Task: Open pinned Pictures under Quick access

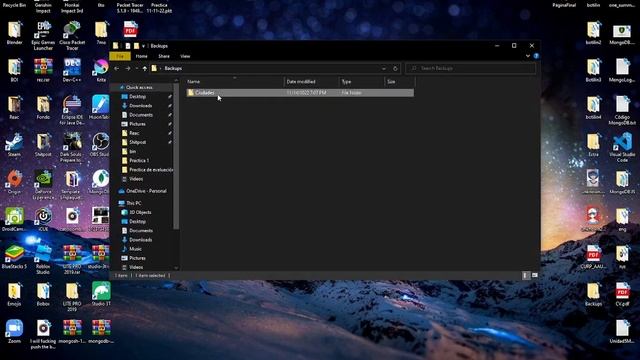Action: (138, 124)
